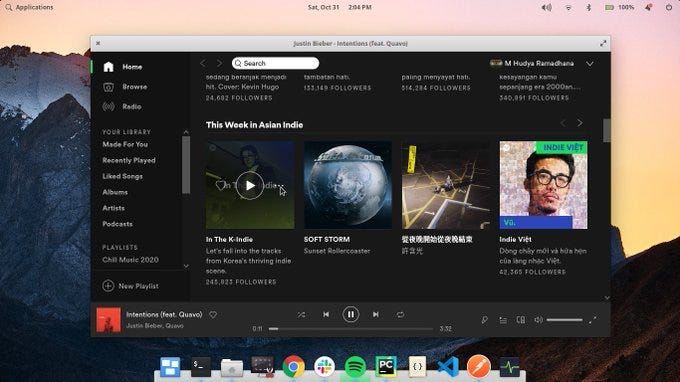
Task: Open PyCharm from the dock
Action: 386,366
